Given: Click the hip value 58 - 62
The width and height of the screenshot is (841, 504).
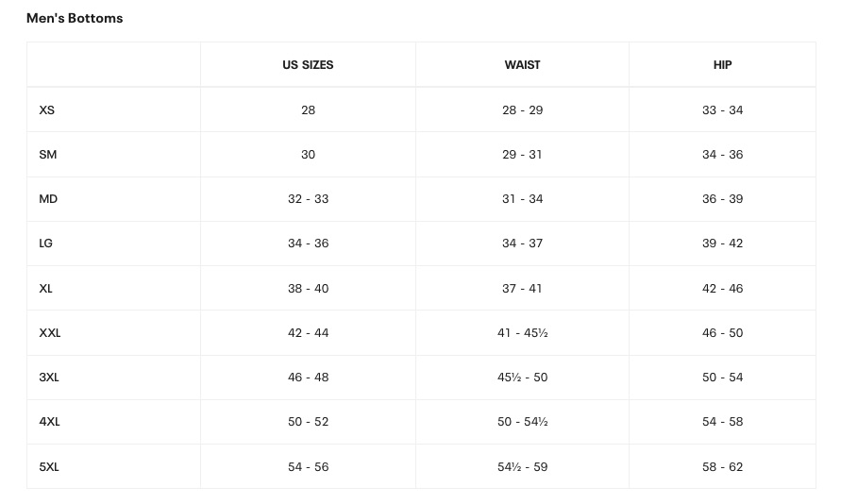Looking at the screenshot, I should (x=722, y=467).
